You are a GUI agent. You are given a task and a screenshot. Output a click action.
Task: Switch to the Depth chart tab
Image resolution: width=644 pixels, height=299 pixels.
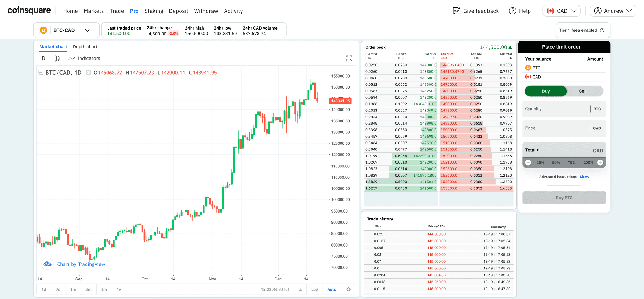(x=85, y=47)
